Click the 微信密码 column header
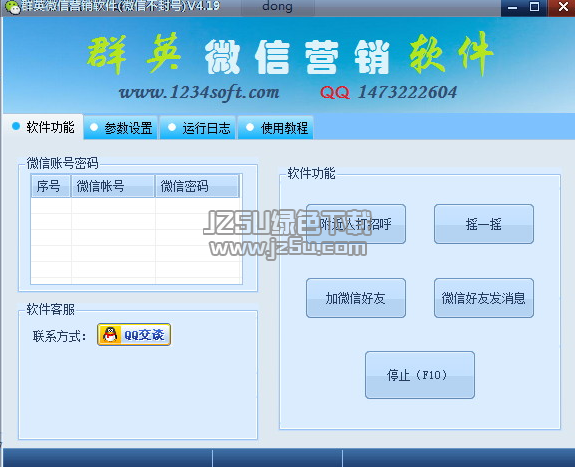This screenshot has width=576, height=467. (197, 186)
